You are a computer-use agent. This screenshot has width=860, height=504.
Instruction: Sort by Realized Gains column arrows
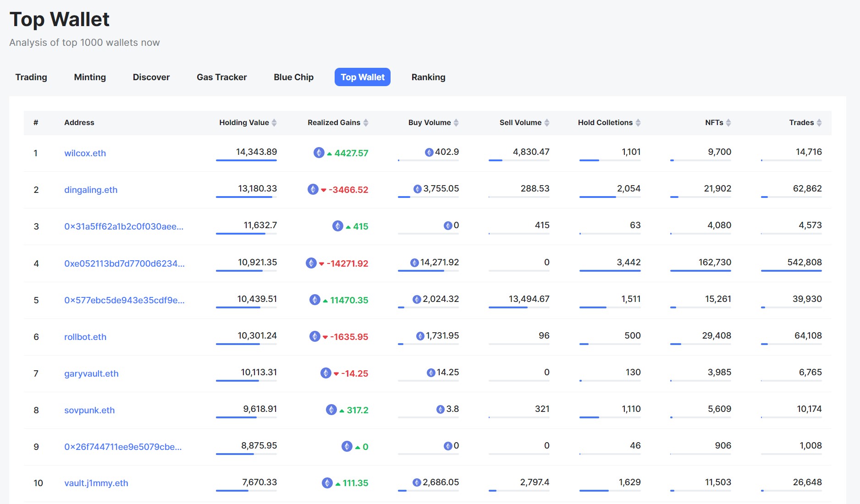[366, 123]
